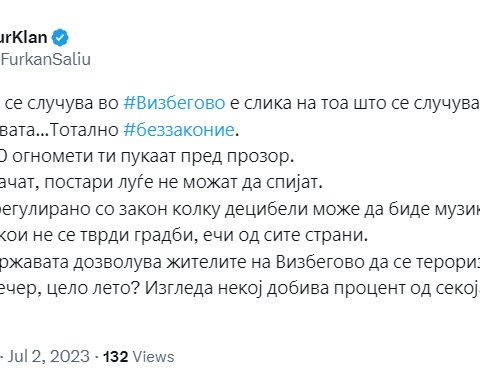Open the FurkanSaliu handle profile
The height and width of the screenshot is (377, 480).
pos(45,59)
